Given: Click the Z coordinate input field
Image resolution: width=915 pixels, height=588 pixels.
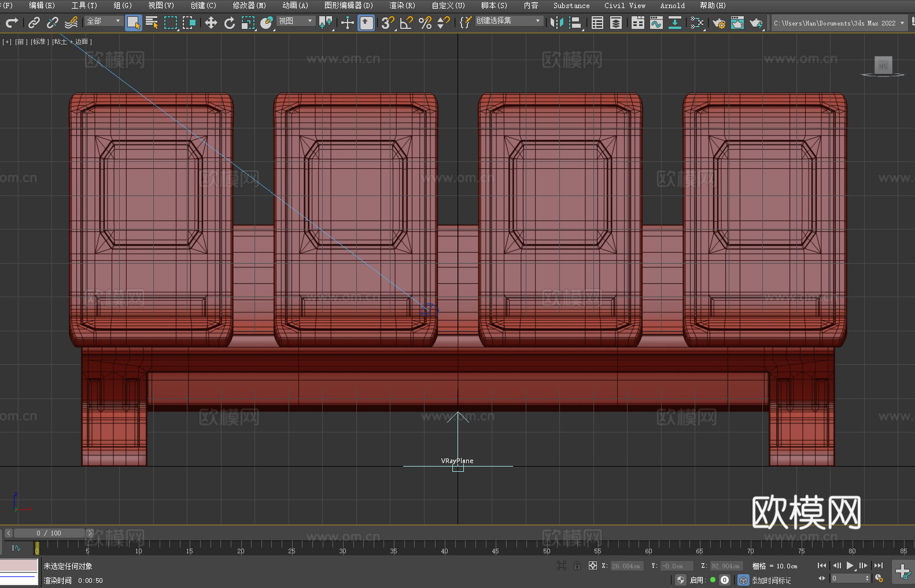Looking at the screenshot, I should click(x=726, y=566).
